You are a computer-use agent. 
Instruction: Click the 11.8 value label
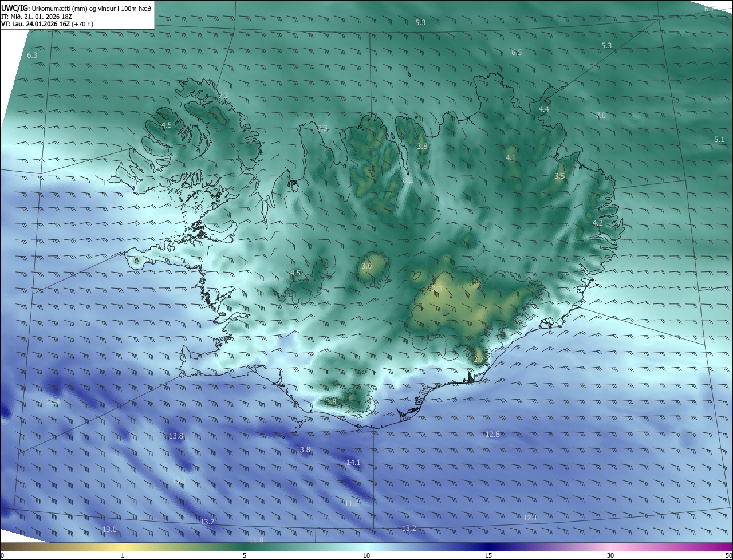coord(256,539)
